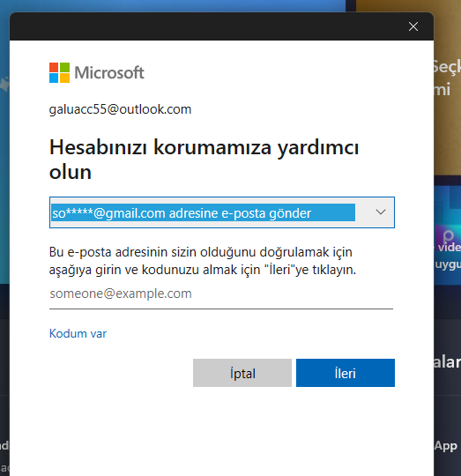Click the partially visible "alar" section heading
This screenshot has height=476, width=461.
coord(448,362)
